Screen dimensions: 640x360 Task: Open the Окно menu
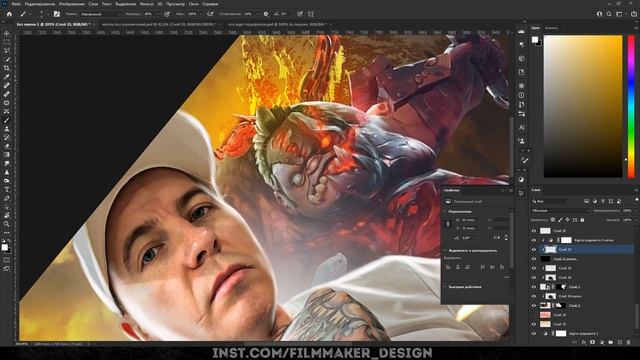click(193, 4)
